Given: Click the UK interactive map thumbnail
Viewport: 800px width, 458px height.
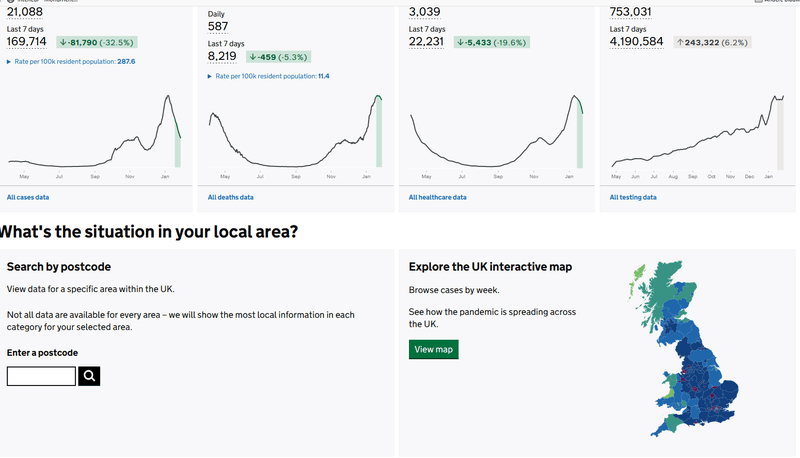Looking at the screenshot, I should point(684,349).
